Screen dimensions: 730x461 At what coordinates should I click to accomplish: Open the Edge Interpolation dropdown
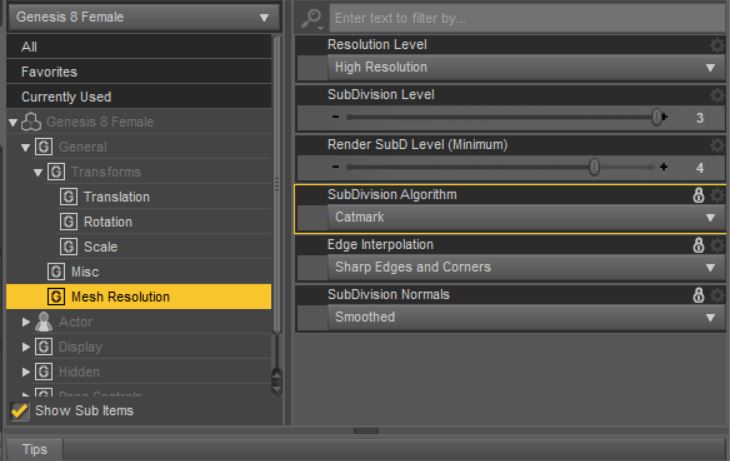click(x=526, y=267)
